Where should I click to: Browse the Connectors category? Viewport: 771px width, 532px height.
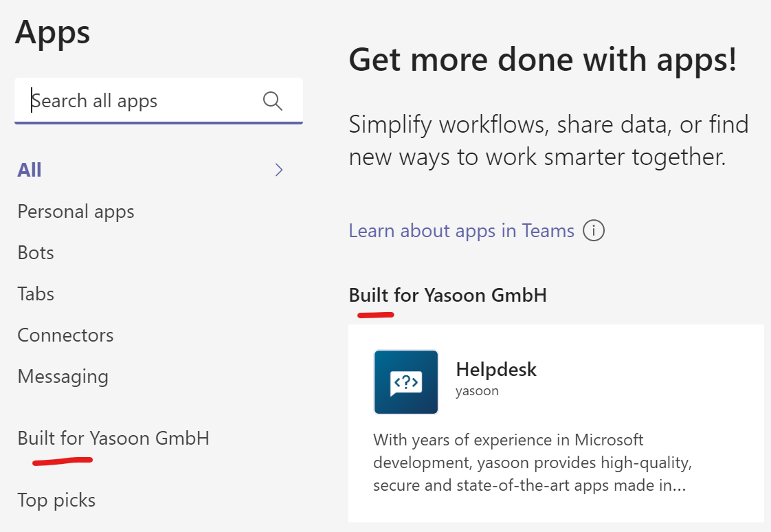65,335
